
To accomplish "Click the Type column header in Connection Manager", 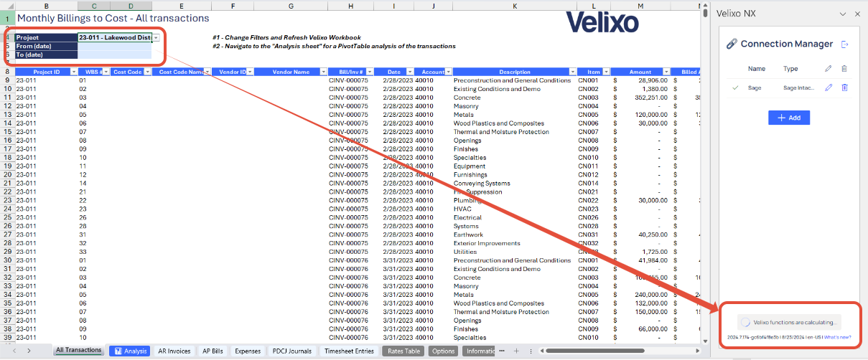I will 790,69.
